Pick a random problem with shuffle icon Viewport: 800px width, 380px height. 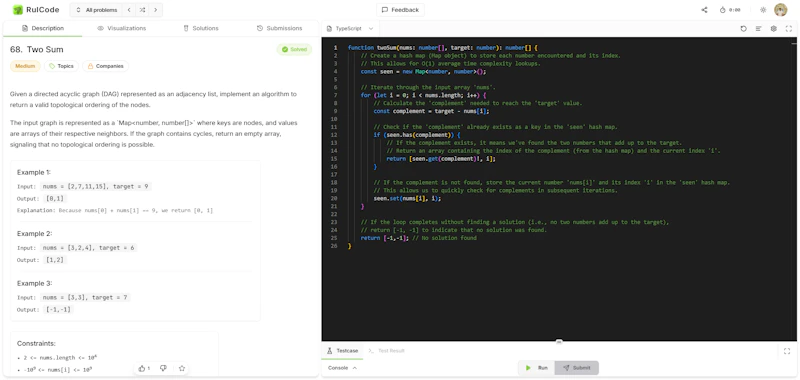point(142,10)
